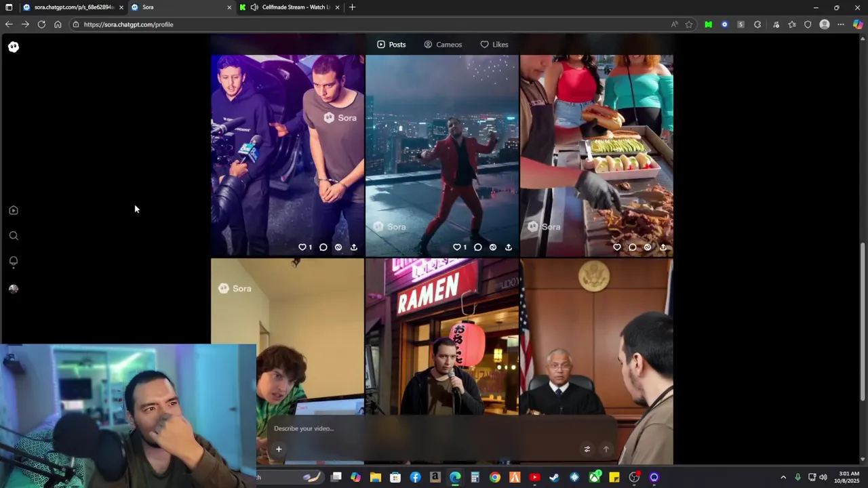Open the tab actions menu button
This screenshot has width=868, height=488.
click(x=9, y=7)
